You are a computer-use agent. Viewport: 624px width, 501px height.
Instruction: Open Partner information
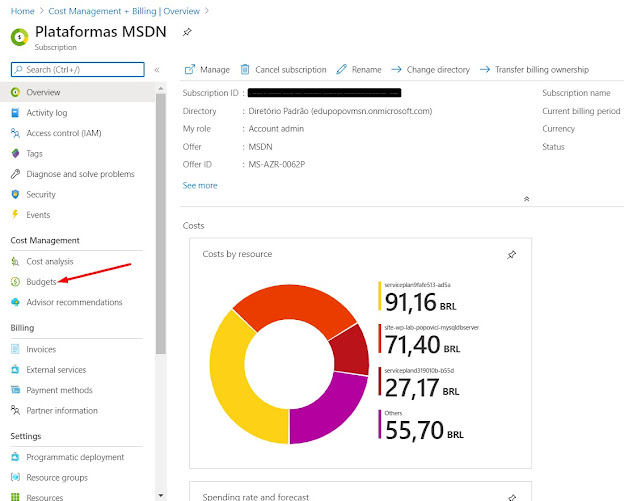(x=62, y=410)
